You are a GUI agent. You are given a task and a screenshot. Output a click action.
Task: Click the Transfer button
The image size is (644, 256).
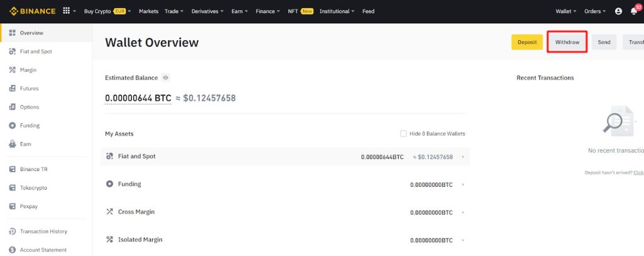click(x=633, y=42)
